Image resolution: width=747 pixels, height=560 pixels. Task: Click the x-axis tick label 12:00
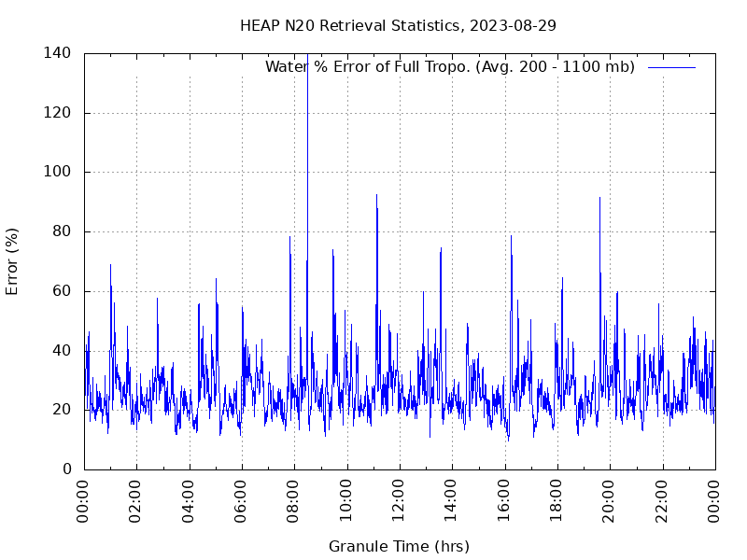398,501
